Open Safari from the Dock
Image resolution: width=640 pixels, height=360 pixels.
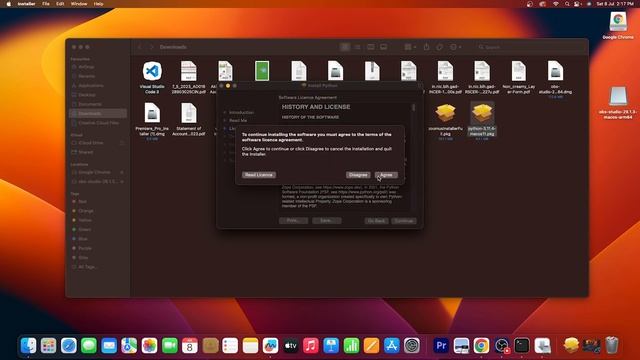click(x=69, y=346)
